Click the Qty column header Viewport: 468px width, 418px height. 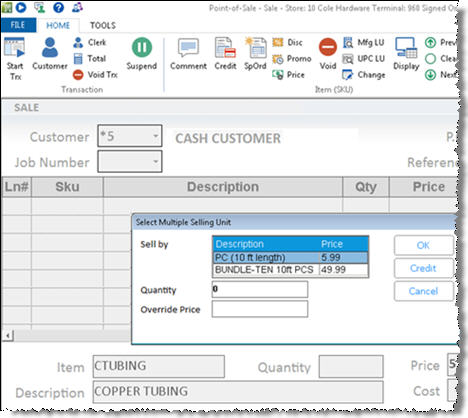click(x=366, y=187)
